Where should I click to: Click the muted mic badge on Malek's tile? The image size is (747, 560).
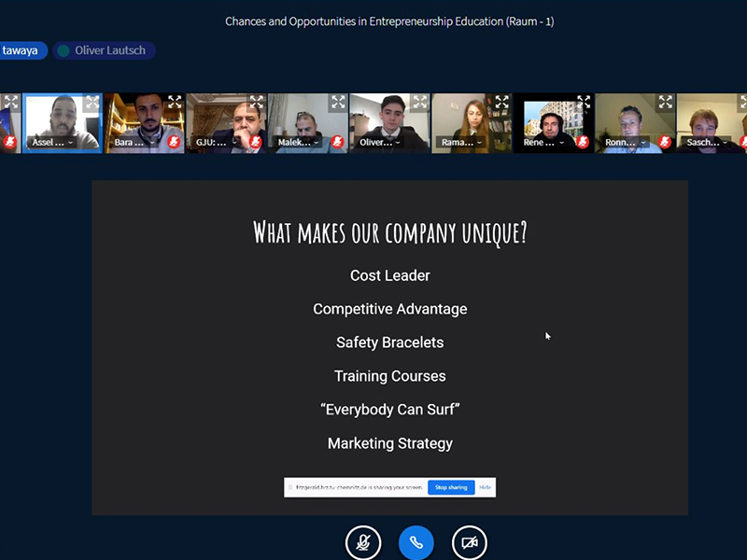click(338, 142)
